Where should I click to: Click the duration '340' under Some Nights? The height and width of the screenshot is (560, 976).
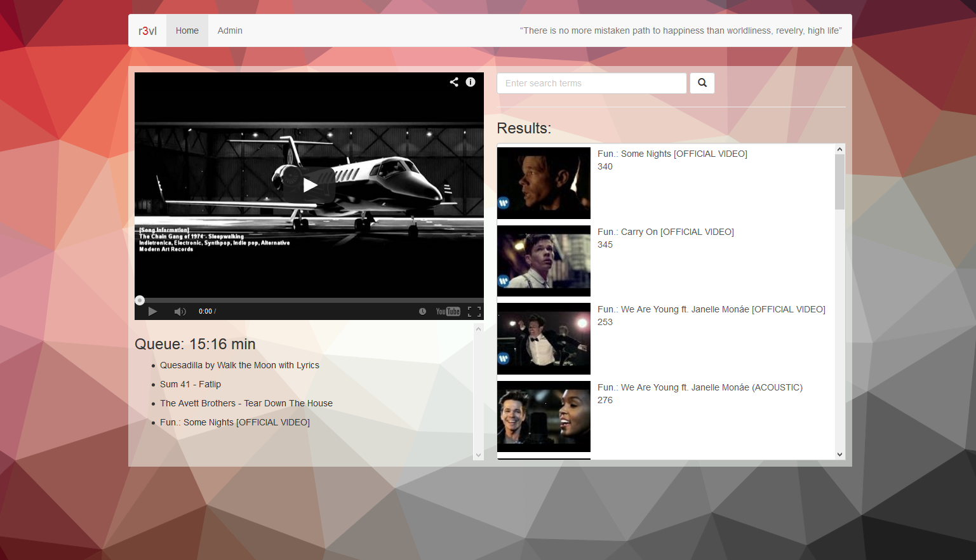[605, 166]
